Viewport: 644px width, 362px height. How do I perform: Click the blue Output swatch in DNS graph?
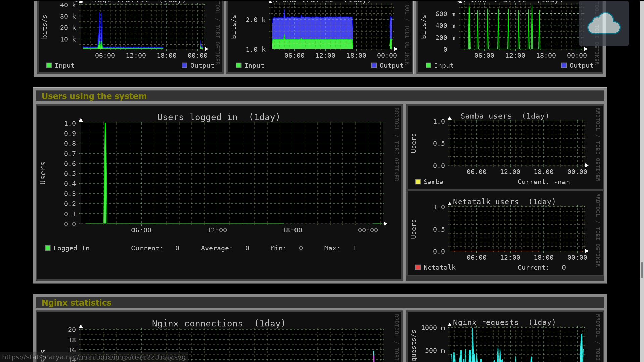click(374, 65)
